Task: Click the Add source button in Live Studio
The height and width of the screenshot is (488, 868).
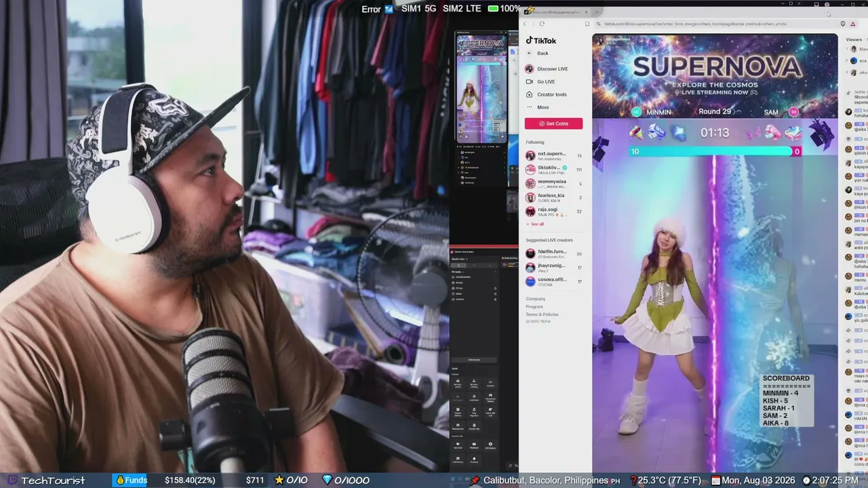Action: tap(474, 360)
